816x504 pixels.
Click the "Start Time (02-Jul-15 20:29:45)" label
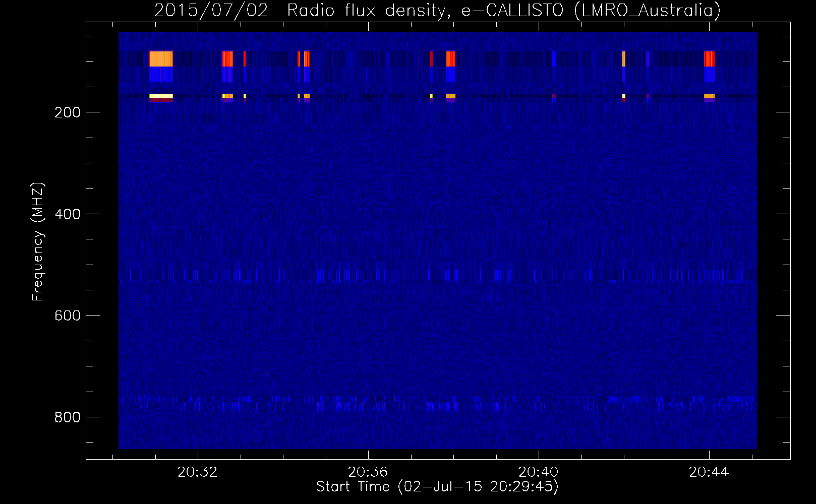tap(437, 487)
